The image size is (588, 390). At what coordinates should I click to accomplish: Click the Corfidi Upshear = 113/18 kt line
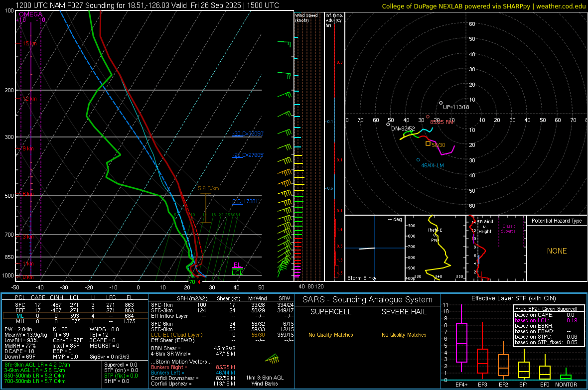193,384
